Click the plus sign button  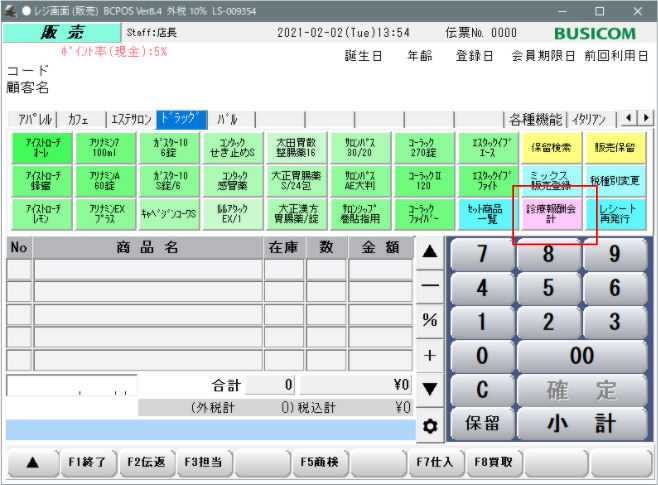430,355
